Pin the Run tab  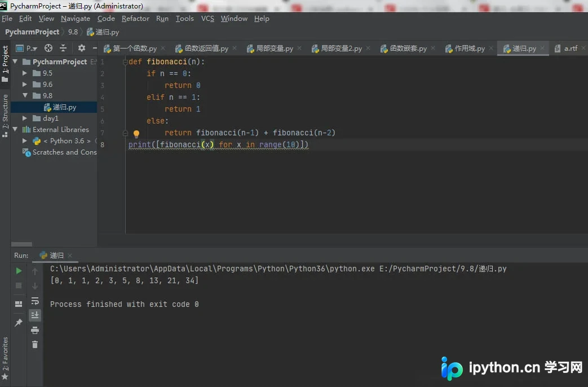coord(19,323)
